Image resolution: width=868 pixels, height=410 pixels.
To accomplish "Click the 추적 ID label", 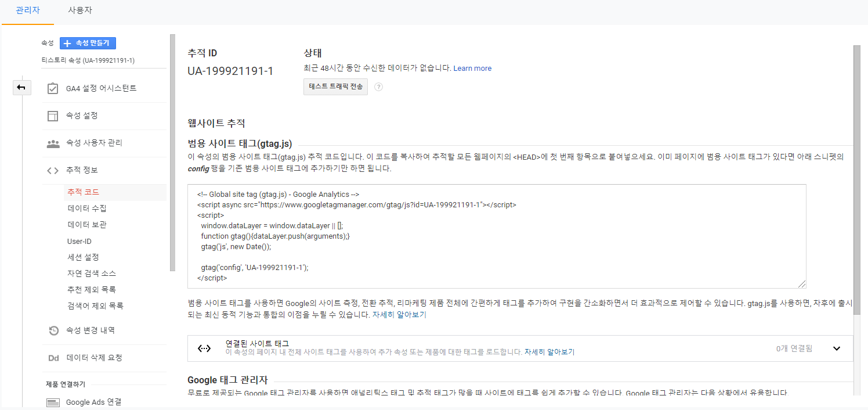I will click(202, 53).
